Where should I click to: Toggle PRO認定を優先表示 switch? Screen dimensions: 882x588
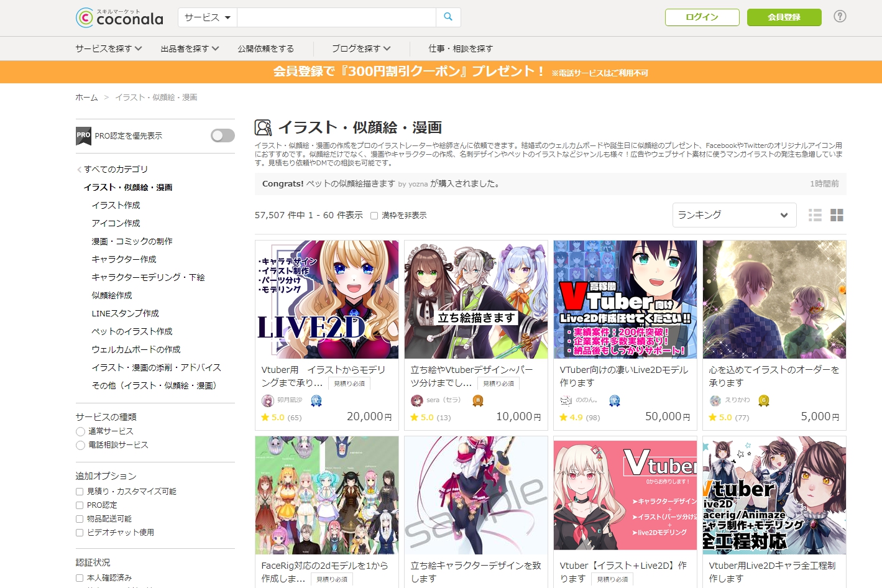[x=223, y=136]
